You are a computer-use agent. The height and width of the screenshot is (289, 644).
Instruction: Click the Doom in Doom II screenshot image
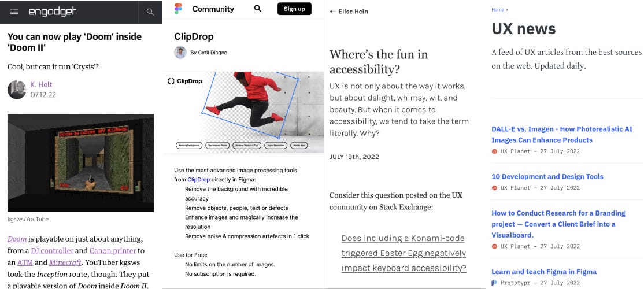click(80, 163)
